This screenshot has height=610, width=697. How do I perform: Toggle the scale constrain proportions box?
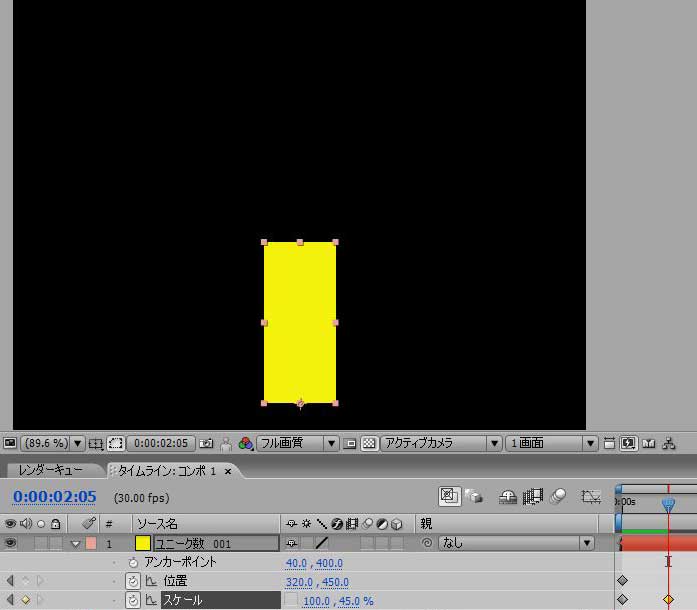(291, 599)
